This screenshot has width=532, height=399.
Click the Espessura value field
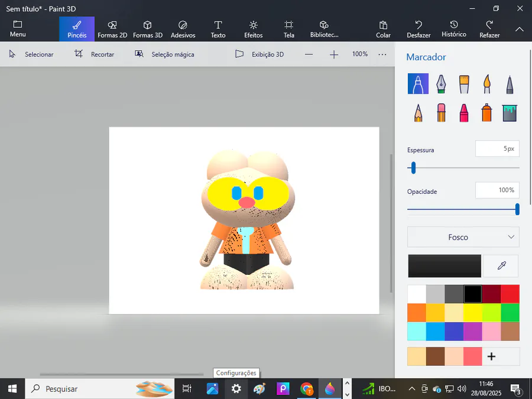[497, 148]
